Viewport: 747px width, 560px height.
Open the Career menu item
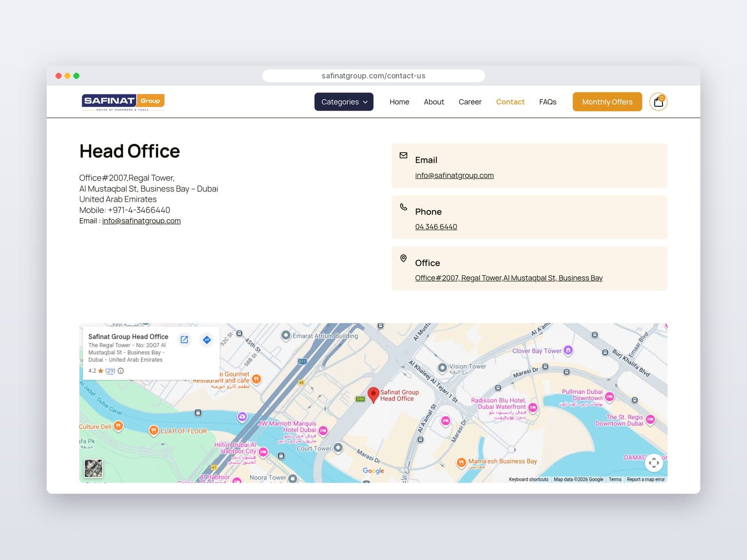tap(470, 102)
